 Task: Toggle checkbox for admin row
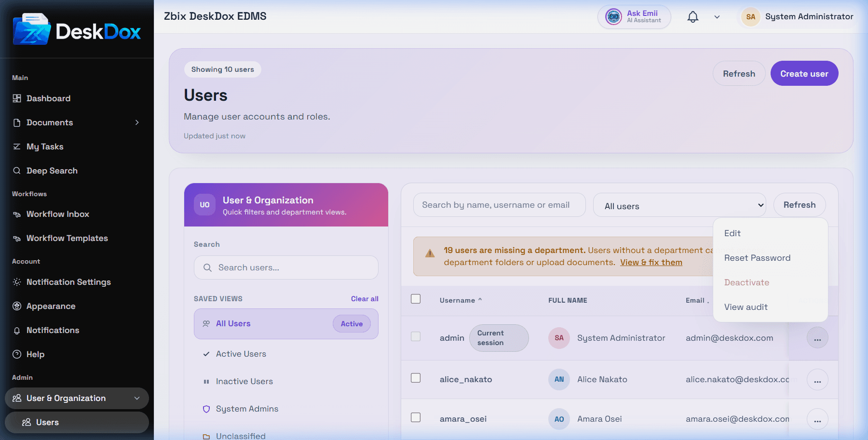(416, 336)
